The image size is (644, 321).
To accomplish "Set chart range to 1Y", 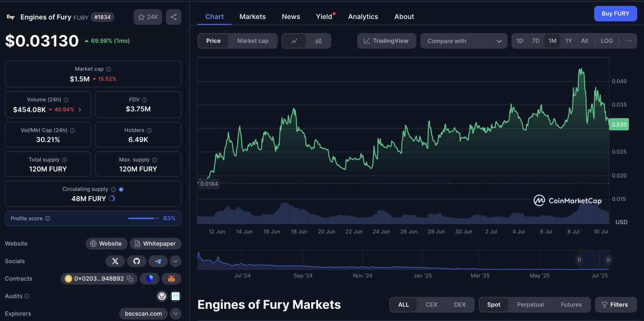I will pyautogui.click(x=568, y=41).
